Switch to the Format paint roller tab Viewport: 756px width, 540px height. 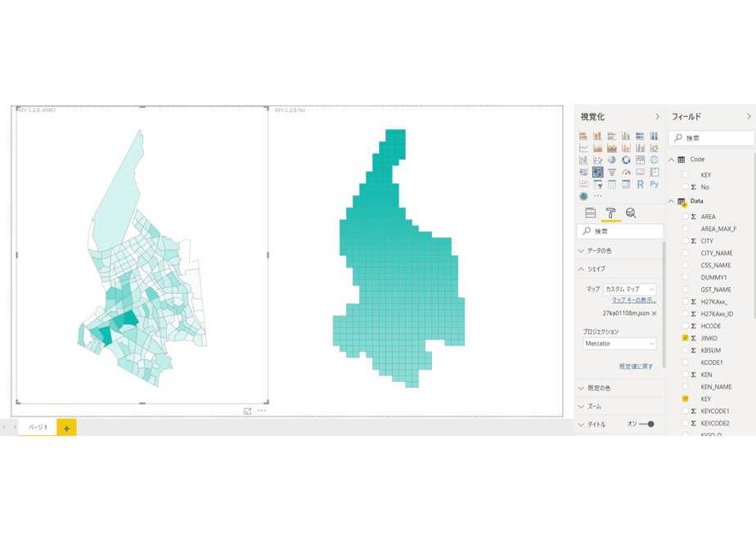pyautogui.click(x=610, y=213)
